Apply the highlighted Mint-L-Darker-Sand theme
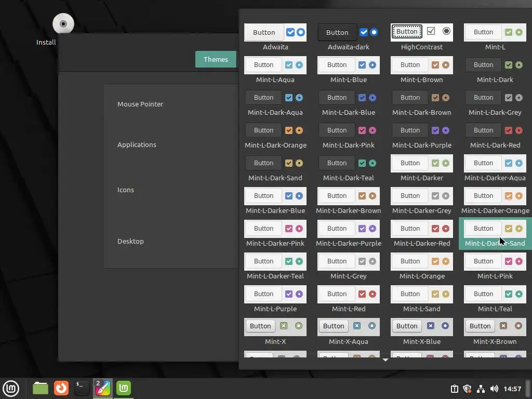532x399 pixels. click(495, 234)
